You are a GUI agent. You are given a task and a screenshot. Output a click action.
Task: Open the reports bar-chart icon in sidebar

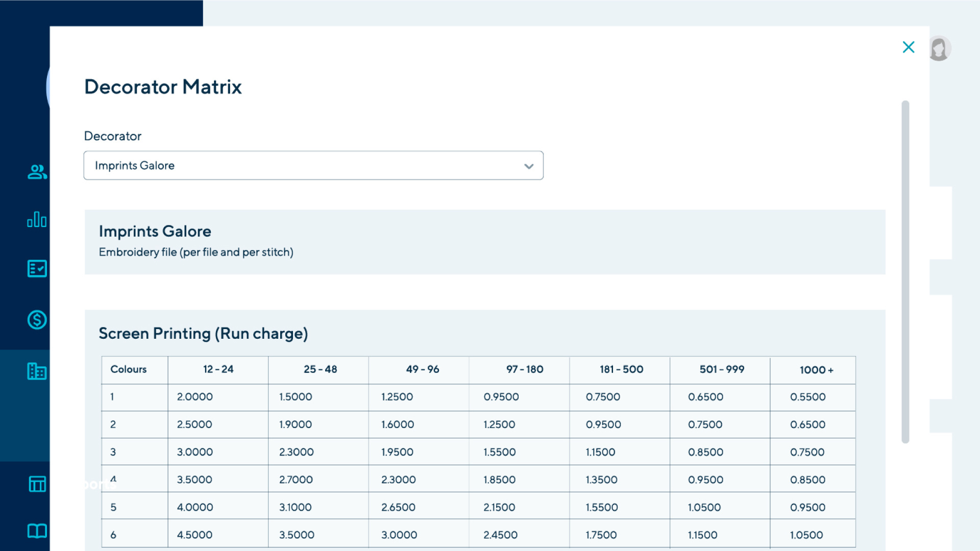click(x=36, y=220)
